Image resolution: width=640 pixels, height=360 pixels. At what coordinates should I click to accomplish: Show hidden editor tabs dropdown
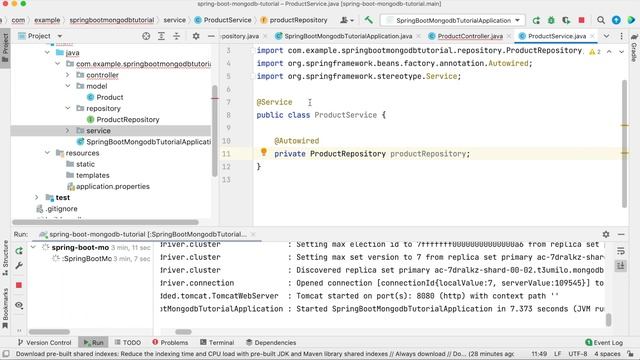point(607,36)
